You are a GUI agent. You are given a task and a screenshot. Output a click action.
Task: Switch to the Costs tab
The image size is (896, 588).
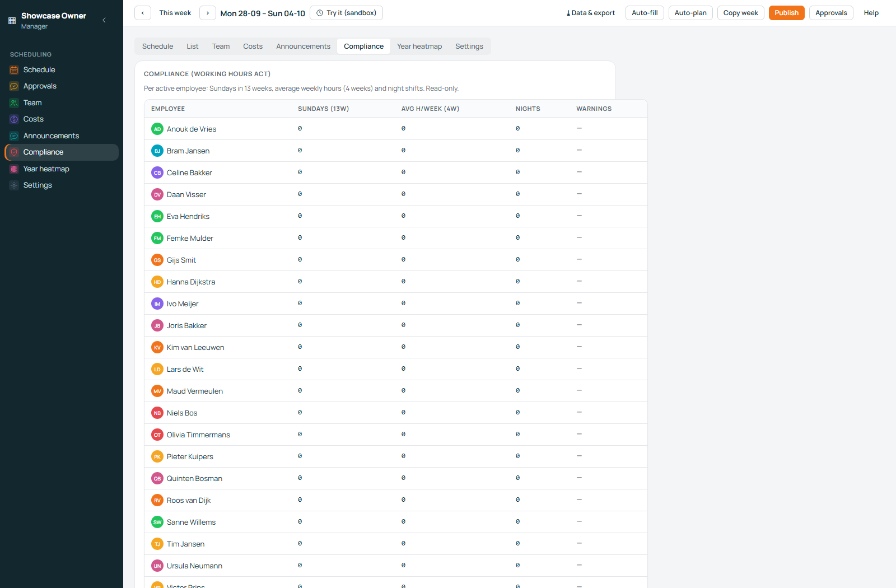pyautogui.click(x=253, y=46)
